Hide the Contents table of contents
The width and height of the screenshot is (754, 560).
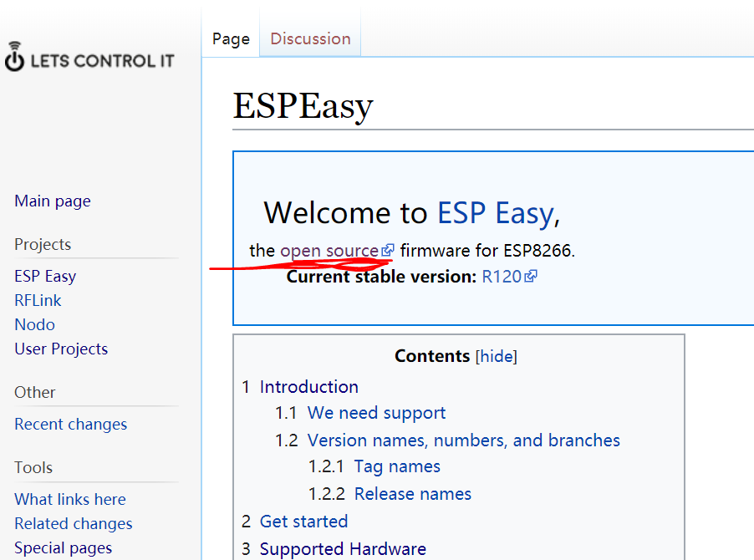click(496, 356)
